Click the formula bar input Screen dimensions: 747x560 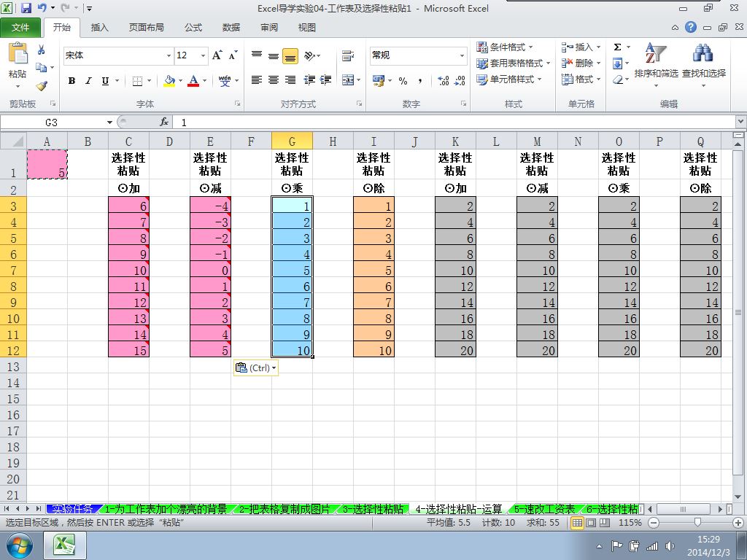click(x=455, y=122)
